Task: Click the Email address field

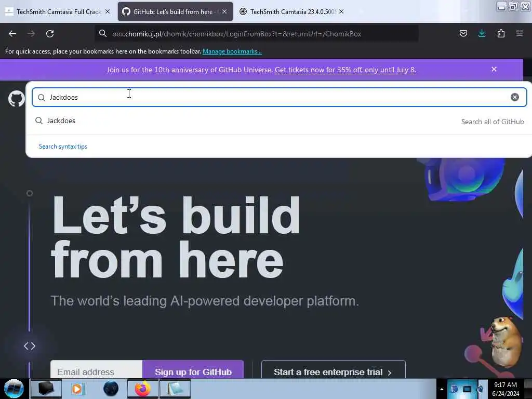Action: click(x=96, y=370)
